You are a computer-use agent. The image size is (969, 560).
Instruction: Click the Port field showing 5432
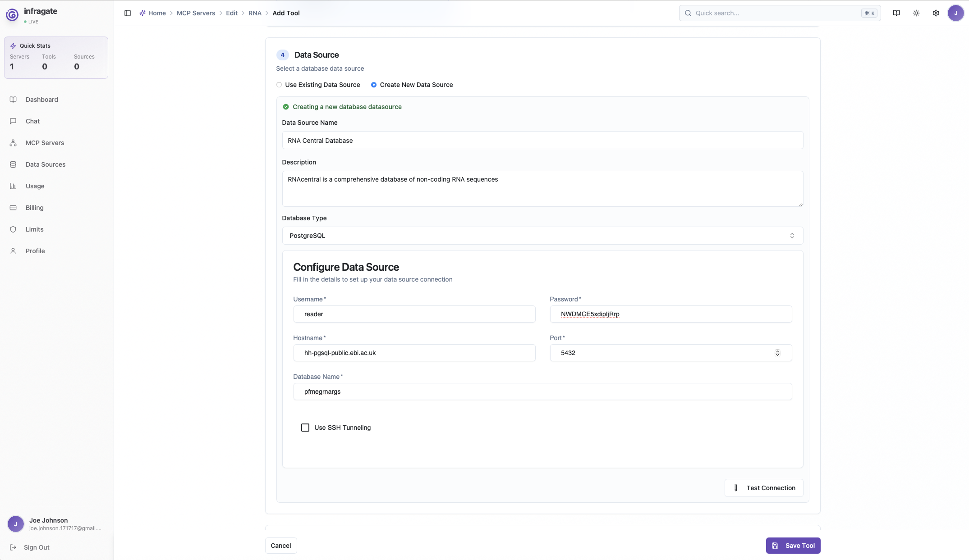click(x=671, y=353)
